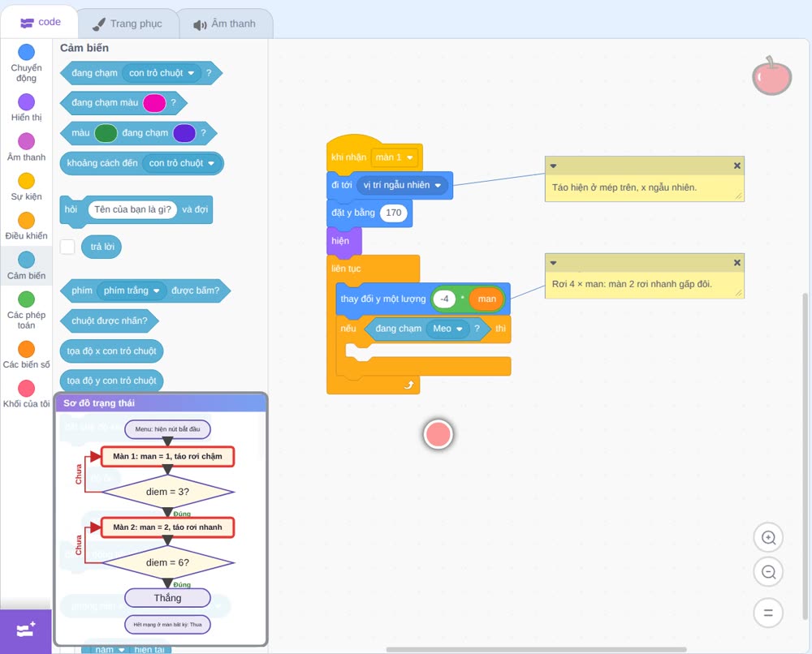Click the 'Tên của bạn là gì?' field
This screenshot has width=812, height=654.
pyautogui.click(x=132, y=209)
